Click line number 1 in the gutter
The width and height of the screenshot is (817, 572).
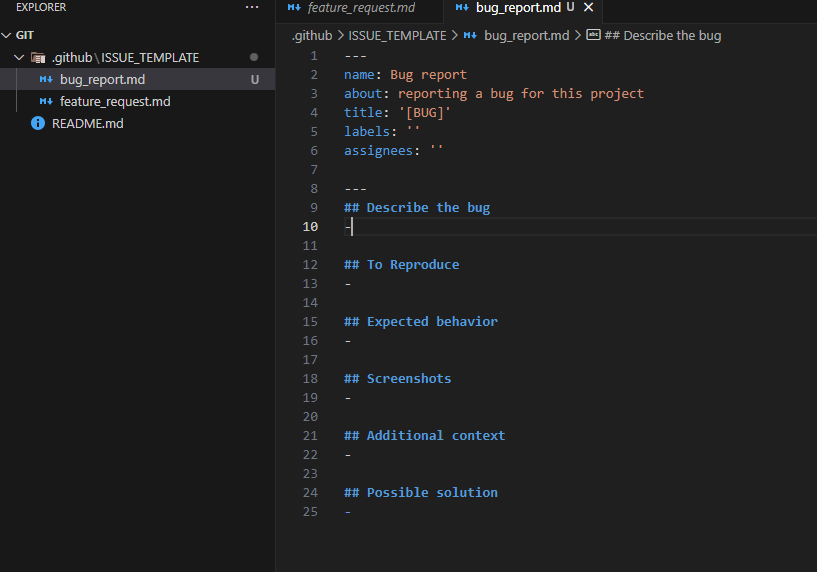click(x=314, y=56)
